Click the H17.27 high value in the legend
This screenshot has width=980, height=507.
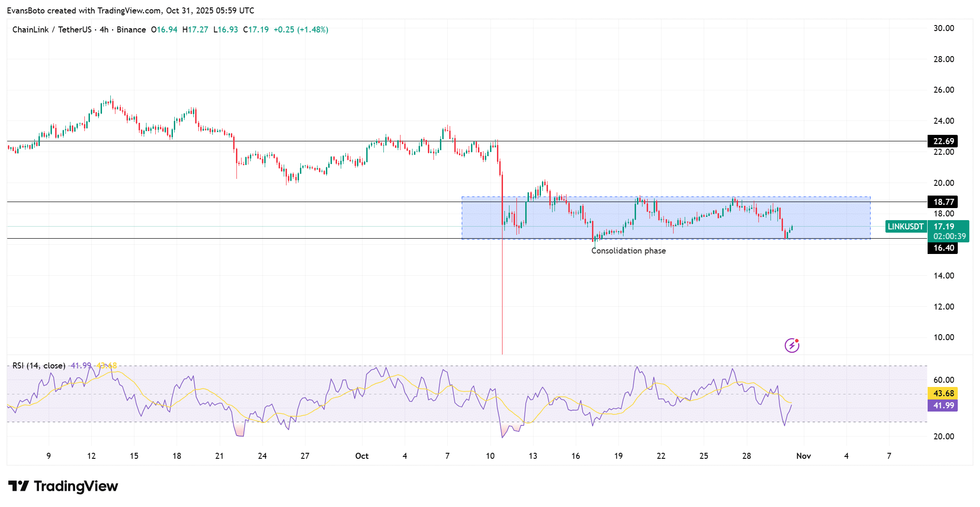[x=195, y=29]
